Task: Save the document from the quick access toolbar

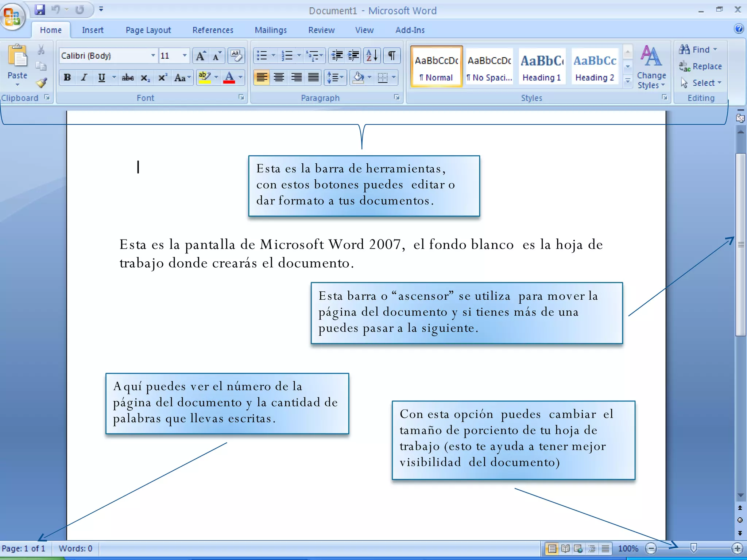Action: pyautogui.click(x=40, y=10)
